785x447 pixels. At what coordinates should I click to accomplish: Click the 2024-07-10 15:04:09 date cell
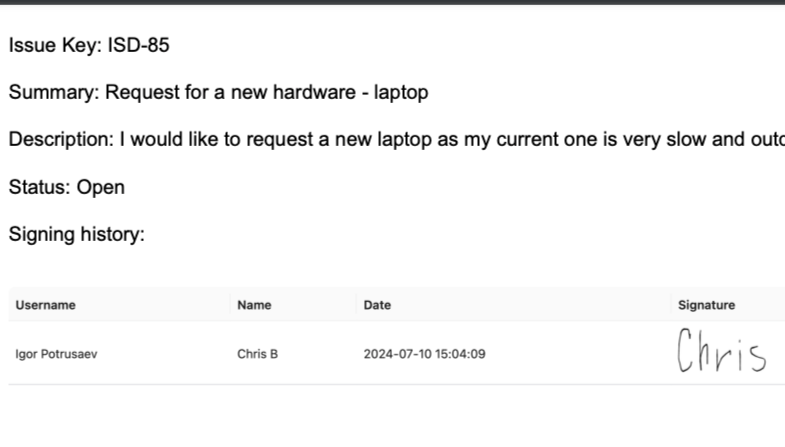[x=425, y=353]
